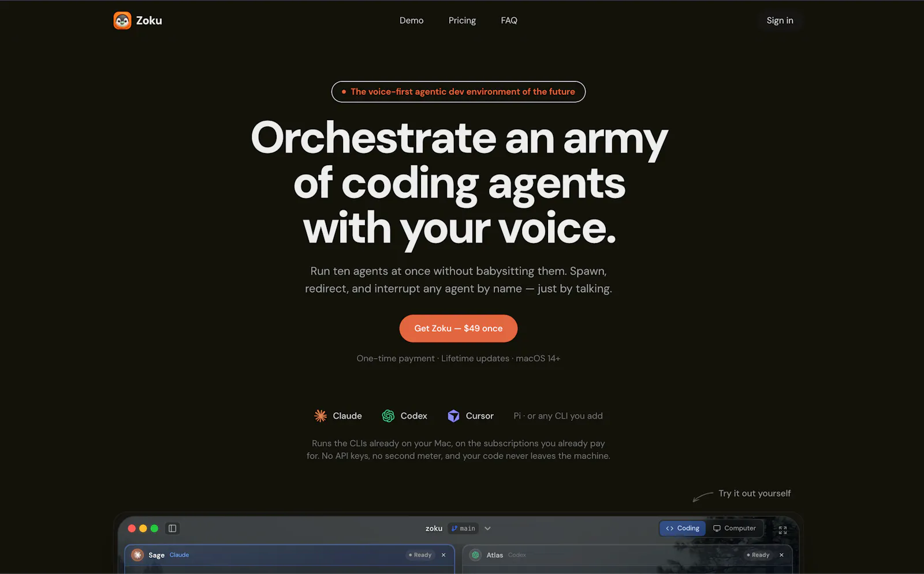Click the Sign in button
Screen dimensions: 924x574
pos(780,20)
